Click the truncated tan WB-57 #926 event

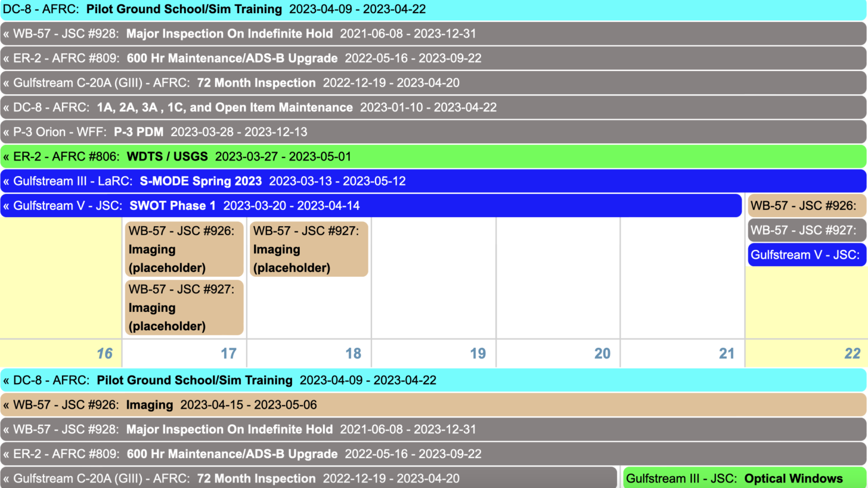[x=807, y=206]
